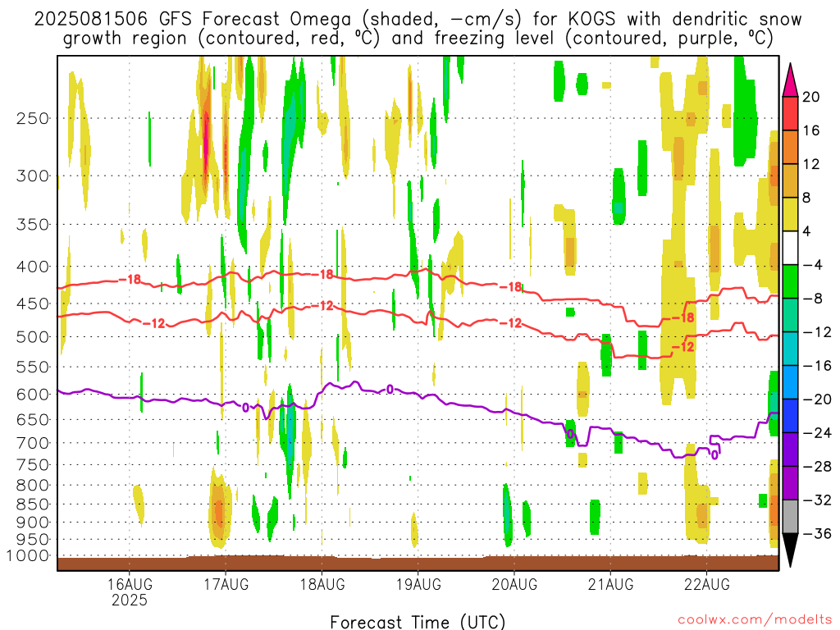This screenshot has width=840, height=630.
Task: Click the 1000 pressure level label
Action: click(x=29, y=556)
